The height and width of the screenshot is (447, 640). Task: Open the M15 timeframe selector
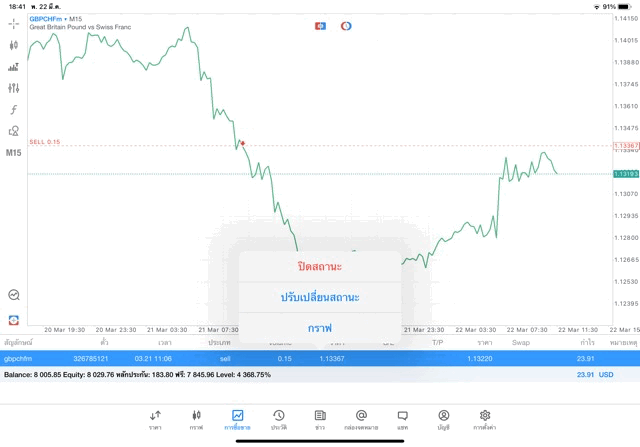pos(13,153)
